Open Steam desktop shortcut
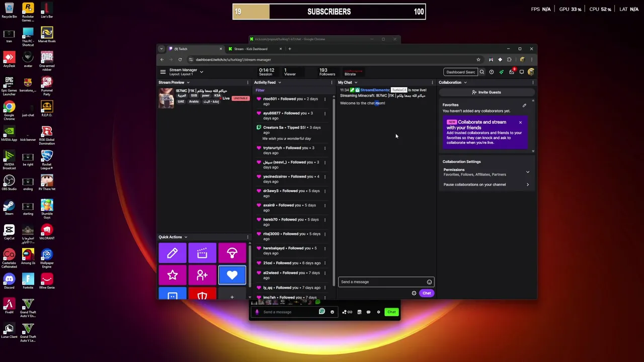This screenshot has height=362, width=644. click(x=9, y=206)
